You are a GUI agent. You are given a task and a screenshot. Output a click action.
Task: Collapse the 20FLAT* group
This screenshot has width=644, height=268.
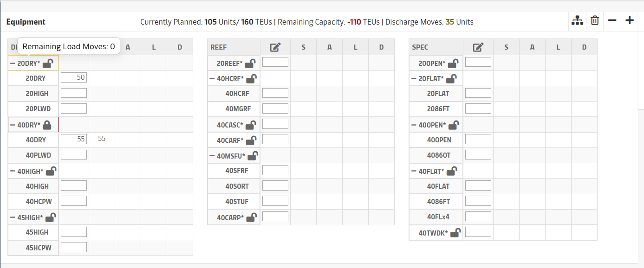(414, 79)
